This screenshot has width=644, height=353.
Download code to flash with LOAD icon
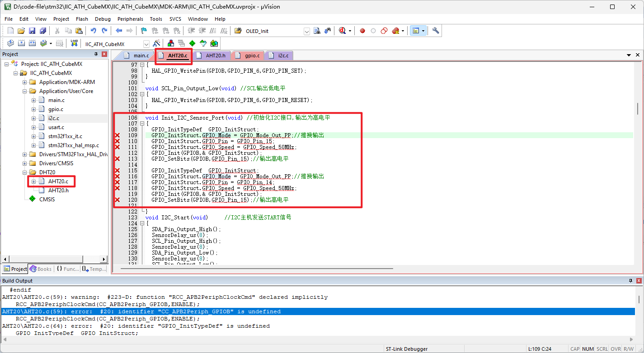tap(74, 43)
